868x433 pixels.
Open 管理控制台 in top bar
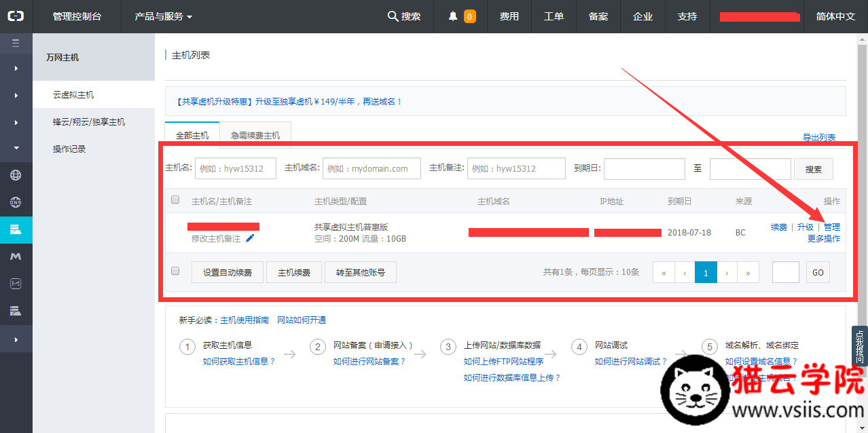[x=77, y=16]
